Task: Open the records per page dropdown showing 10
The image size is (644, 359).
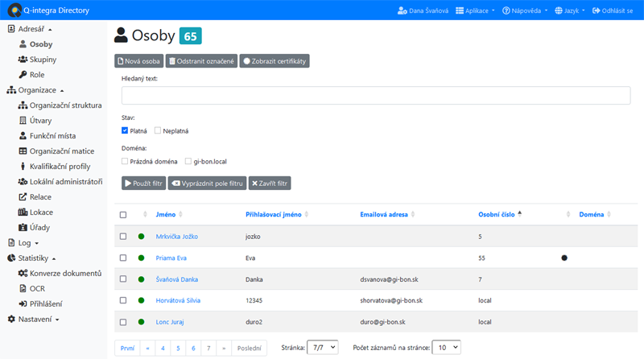Action: click(447, 348)
